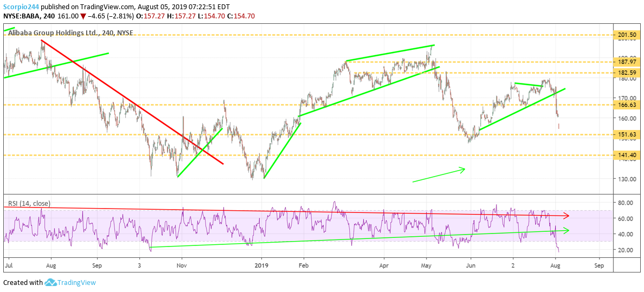Click the Feb label on time axis
This screenshot has width=644, height=292.
click(x=303, y=266)
